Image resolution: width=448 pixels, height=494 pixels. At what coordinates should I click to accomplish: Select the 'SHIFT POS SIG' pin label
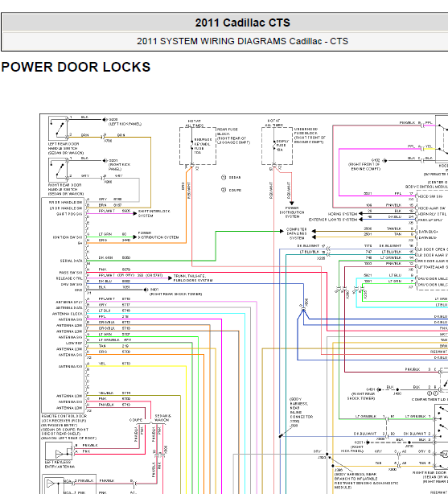[x=69, y=214]
